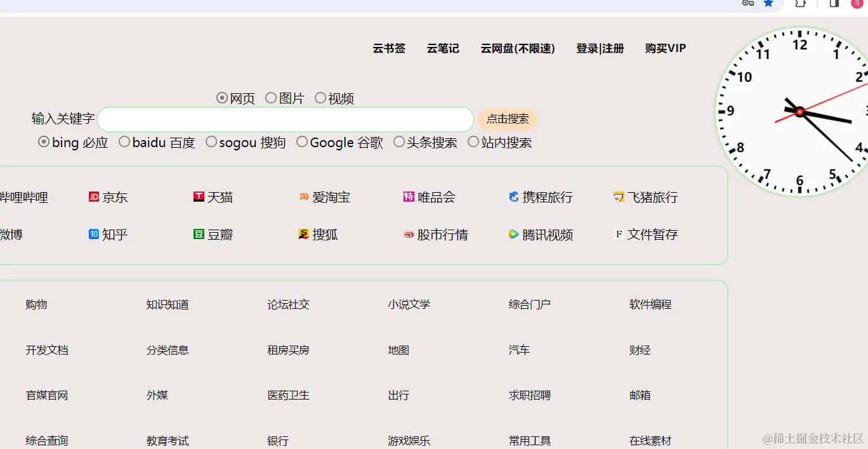Open the 知识知道 category
This screenshot has width=868, height=449.
click(x=168, y=304)
